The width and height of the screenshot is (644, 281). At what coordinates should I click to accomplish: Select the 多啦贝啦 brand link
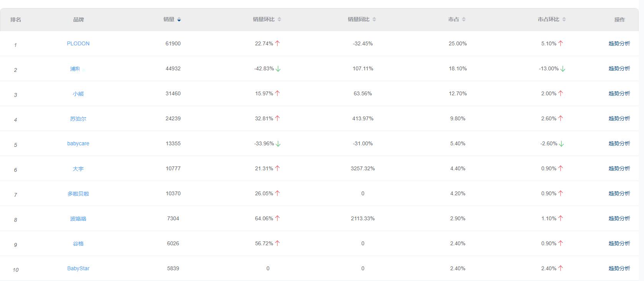coord(78,194)
